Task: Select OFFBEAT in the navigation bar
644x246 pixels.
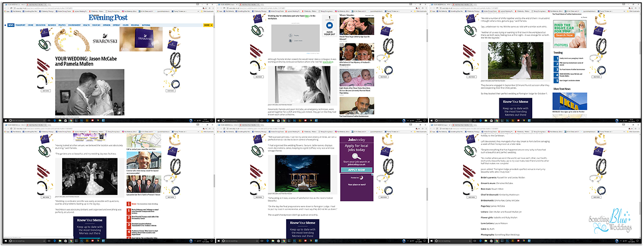Action: [116, 25]
